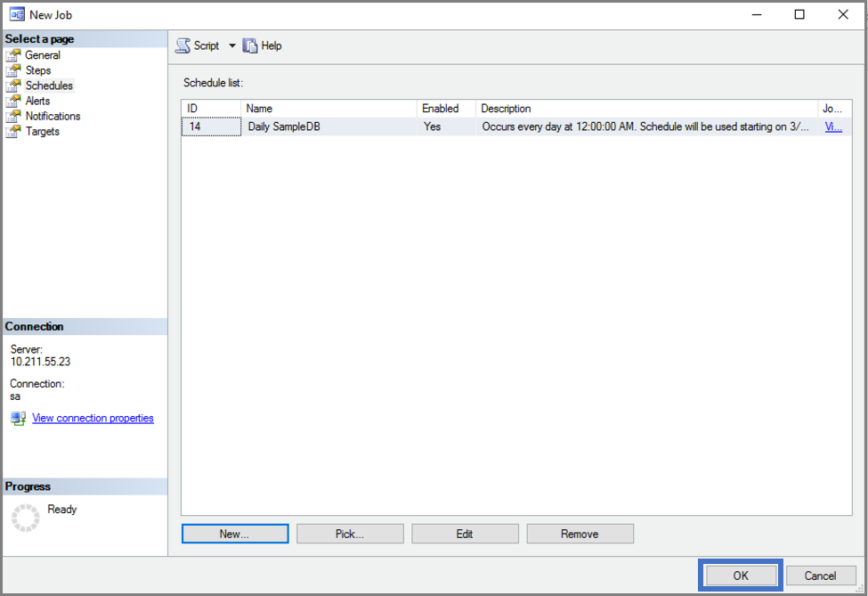Remove the selected schedule
The image size is (868, 596).
click(580, 534)
